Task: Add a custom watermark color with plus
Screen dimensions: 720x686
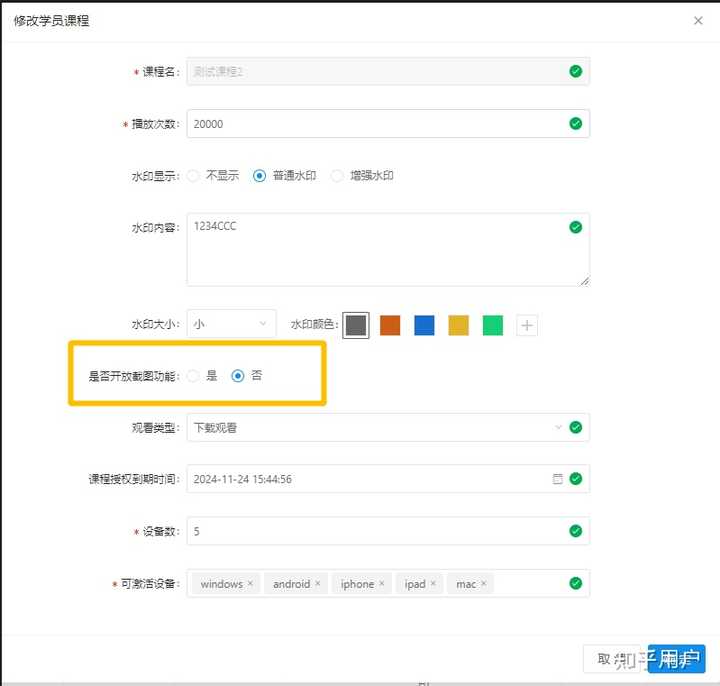Action: [527, 325]
